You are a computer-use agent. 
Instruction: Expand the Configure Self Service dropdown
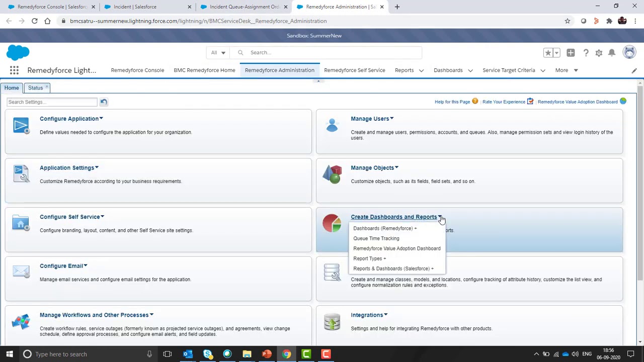[x=102, y=217]
